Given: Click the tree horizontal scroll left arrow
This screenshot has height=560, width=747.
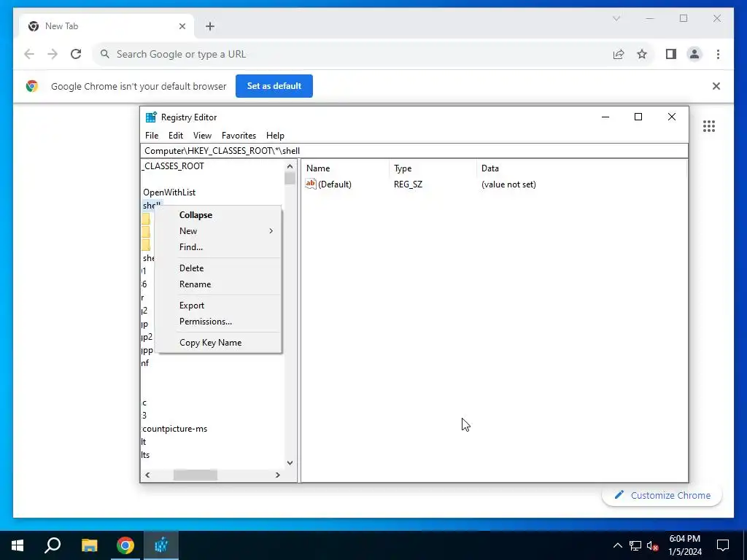Looking at the screenshot, I should tap(147, 475).
